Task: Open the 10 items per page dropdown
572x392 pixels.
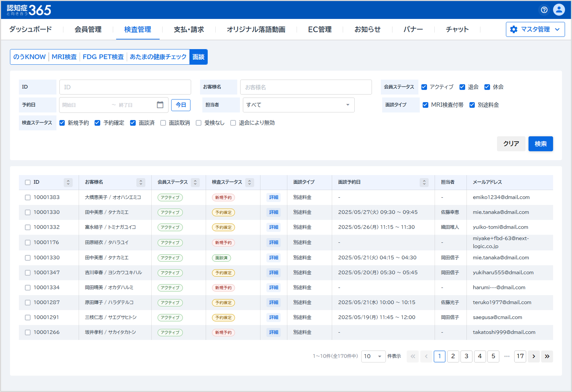Action: pyautogui.click(x=373, y=356)
